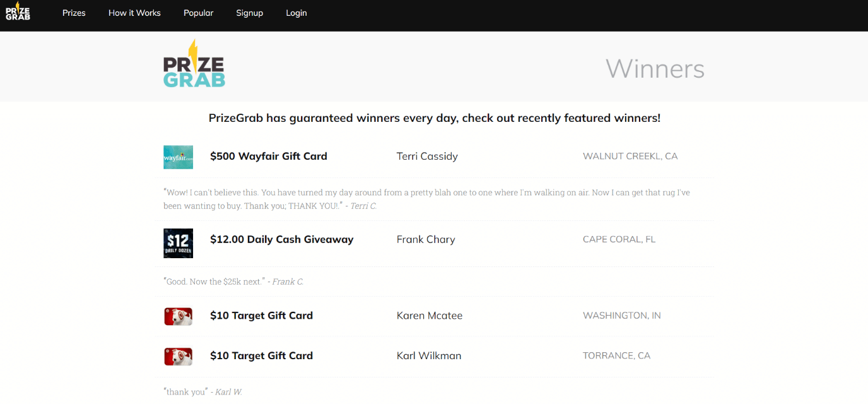The image size is (868, 404).
Task: Click the PrizeGrab logo in the navbar
Action: point(18,13)
